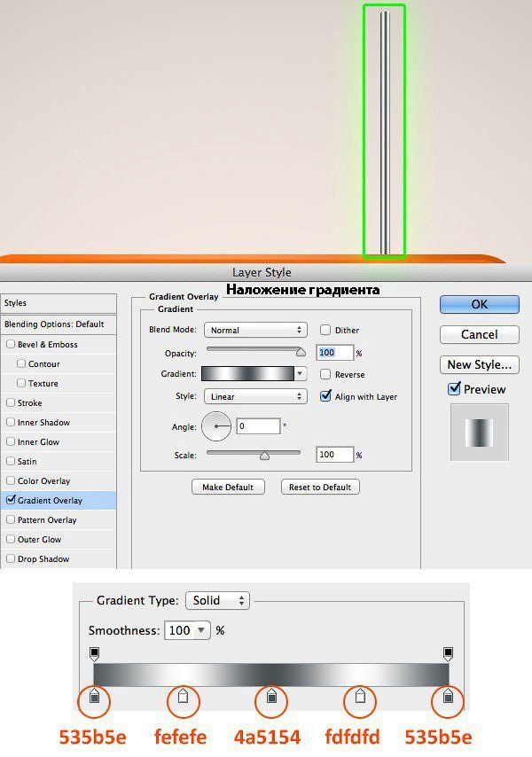Open the Stroke settings row
Image resolution: width=532 pixels, height=757 pixels.
click(59, 402)
